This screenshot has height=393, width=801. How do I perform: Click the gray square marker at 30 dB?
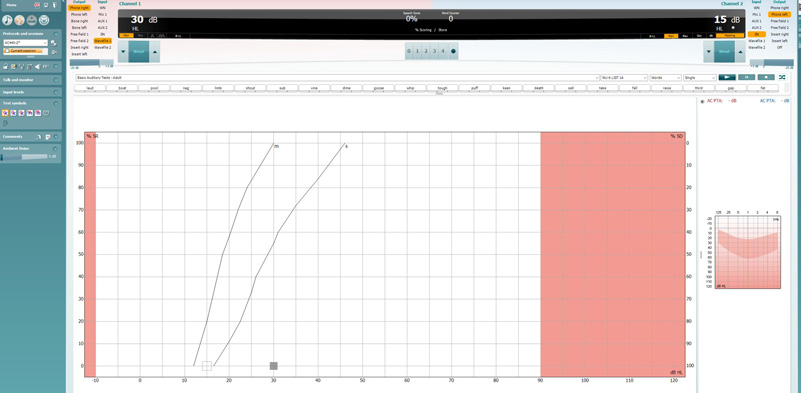point(274,366)
